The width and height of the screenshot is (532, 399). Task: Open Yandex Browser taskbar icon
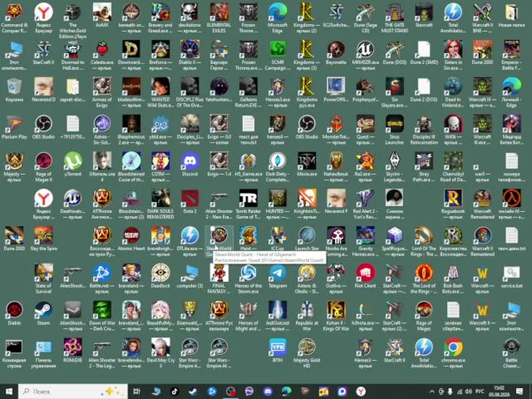[x=361, y=392]
